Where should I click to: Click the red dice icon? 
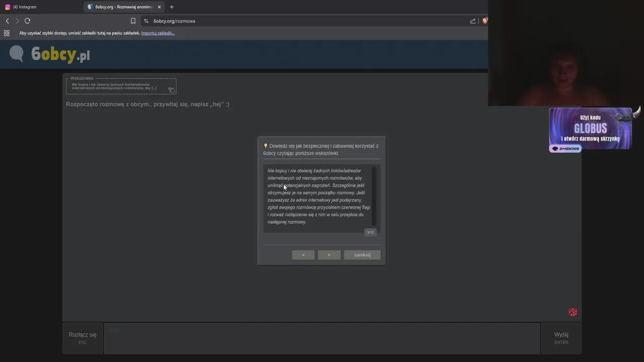pyautogui.click(x=573, y=313)
